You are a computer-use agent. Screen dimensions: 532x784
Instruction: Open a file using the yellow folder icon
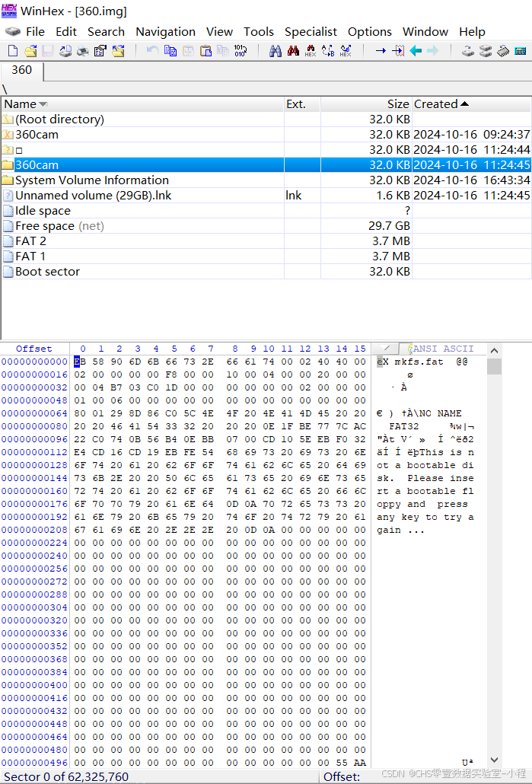pyautogui.click(x=31, y=50)
